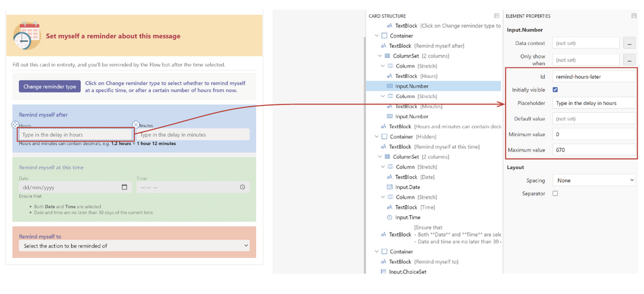Viewport: 644px width, 294px height.
Task: Click the ellipsis button next to Data context
Action: 629,43
